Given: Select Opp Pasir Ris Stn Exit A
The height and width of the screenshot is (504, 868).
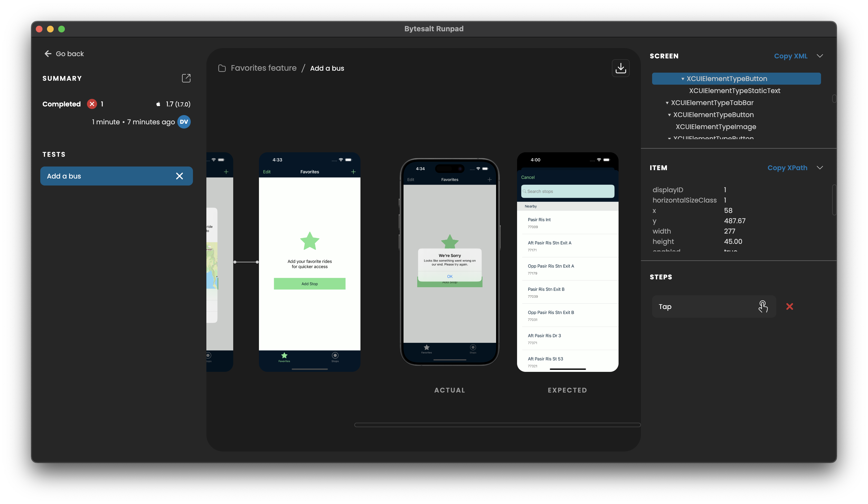Looking at the screenshot, I should (567, 269).
